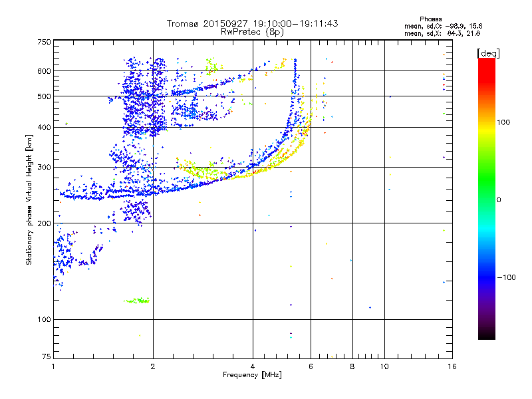532x399 pixels.
Task: Click the black bottom of the colorbar
Action: (x=487, y=334)
